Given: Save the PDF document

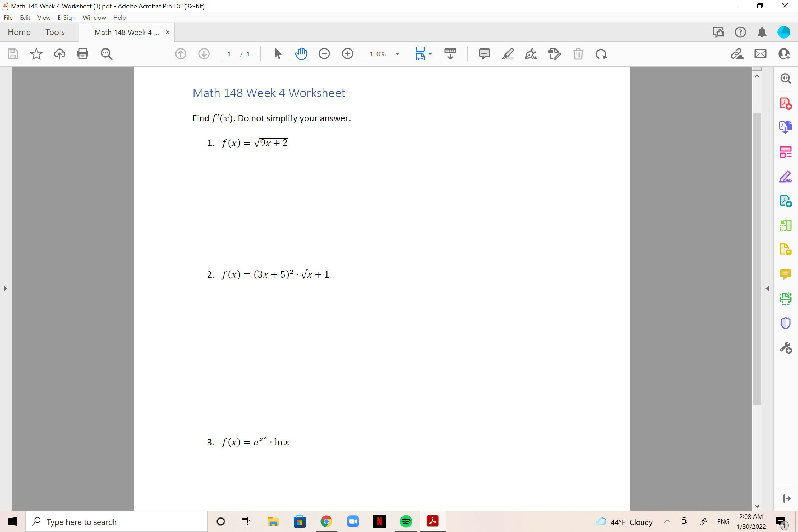Looking at the screenshot, I should 13,54.
